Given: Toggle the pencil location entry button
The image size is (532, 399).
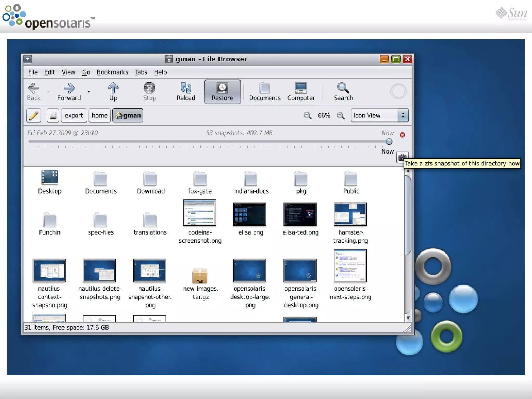Looking at the screenshot, I should 34,115.
